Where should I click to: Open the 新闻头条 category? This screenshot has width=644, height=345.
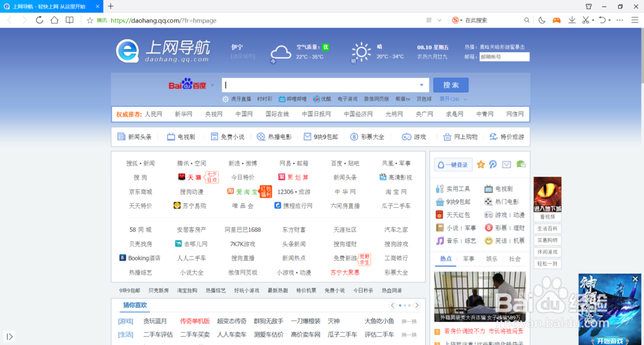click(x=135, y=136)
